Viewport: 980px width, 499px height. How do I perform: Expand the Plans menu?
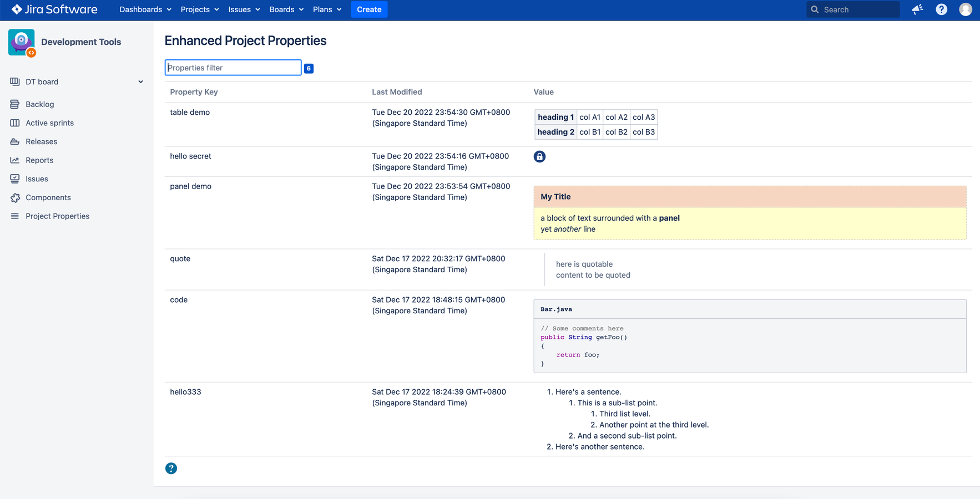(327, 9)
